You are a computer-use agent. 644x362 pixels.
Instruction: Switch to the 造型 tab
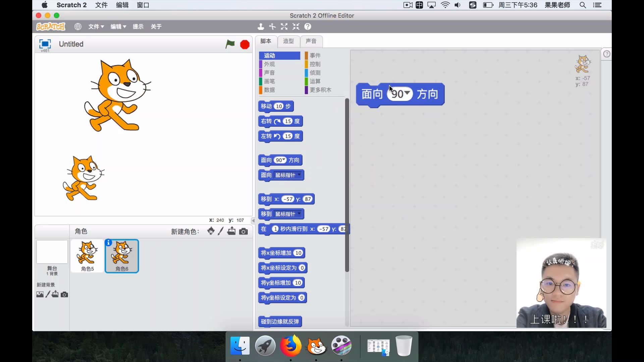tap(288, 41)
